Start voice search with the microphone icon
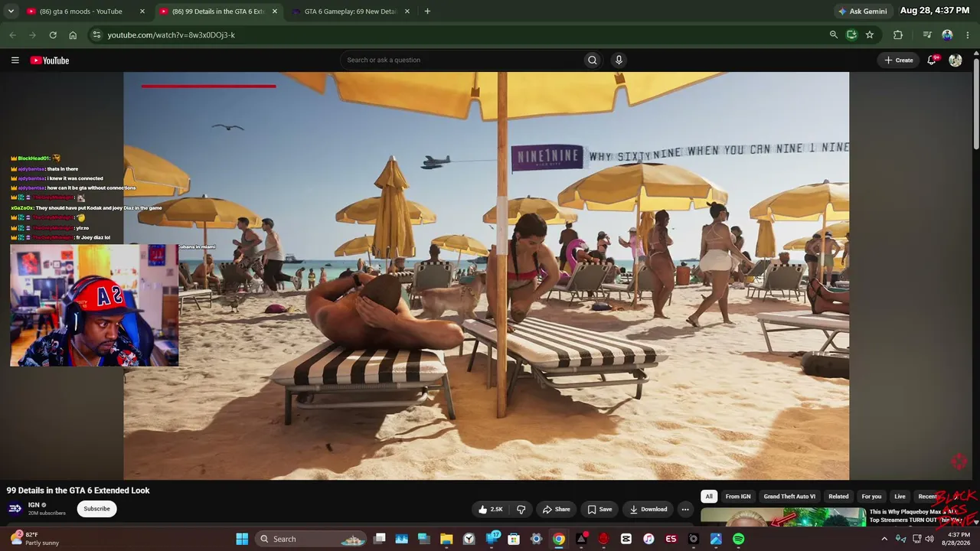The width and height of the screenshot is (980, 551). [619, 60]
